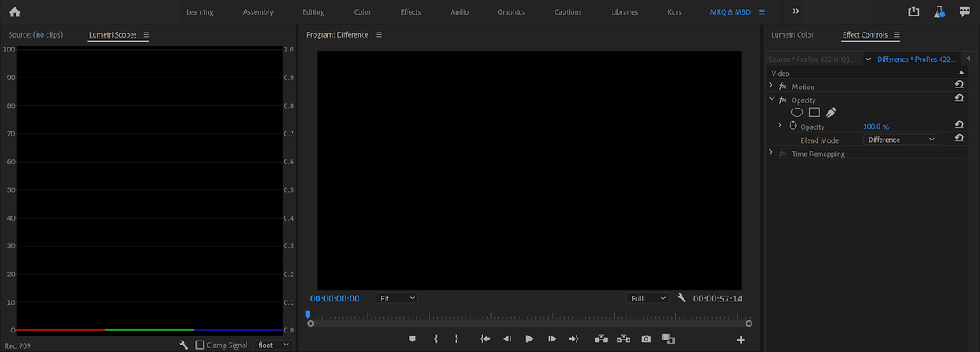Select the free draw bezier pen mask
Viewport: 980px width, 352px height.
click(x=831, y=113)
